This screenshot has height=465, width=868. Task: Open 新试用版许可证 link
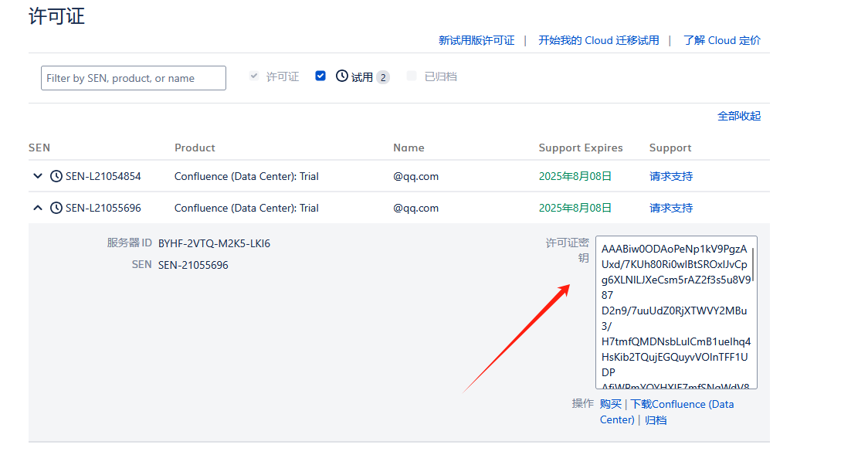[x=476, y=40]
